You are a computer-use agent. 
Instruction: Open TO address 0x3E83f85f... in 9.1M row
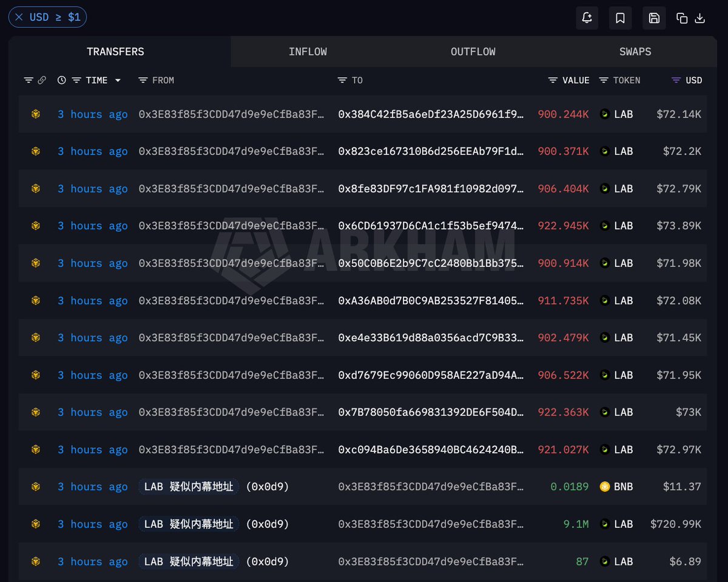pyautogui.click(x=431, y=524)
